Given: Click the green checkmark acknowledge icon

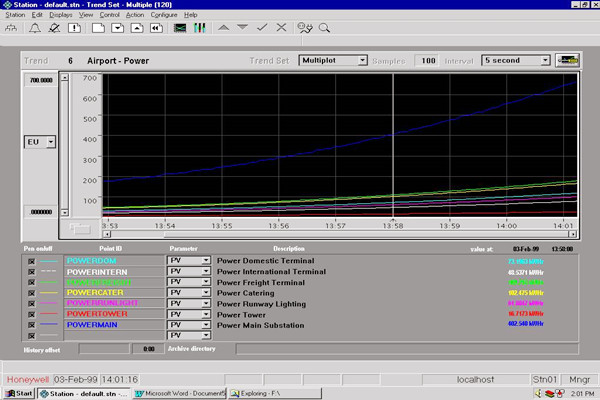Looking at the screenshot, I should click(262, 28).
